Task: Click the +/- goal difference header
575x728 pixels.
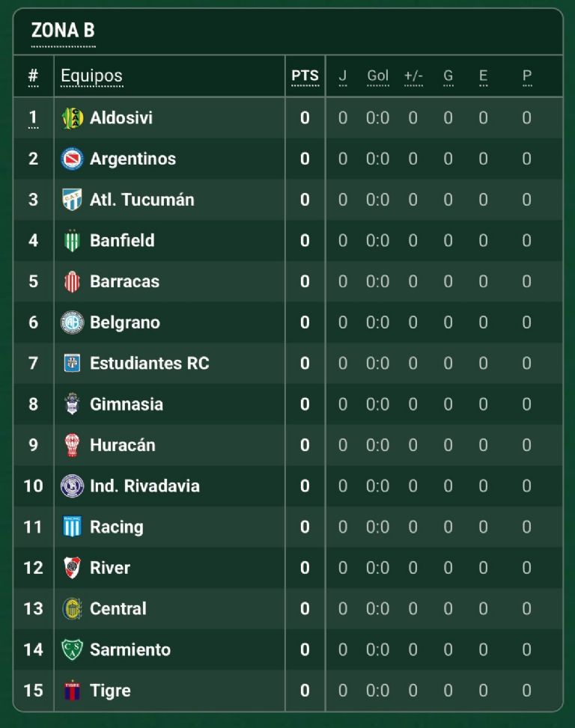Action: pyautogui.click(x=413, y=76)
